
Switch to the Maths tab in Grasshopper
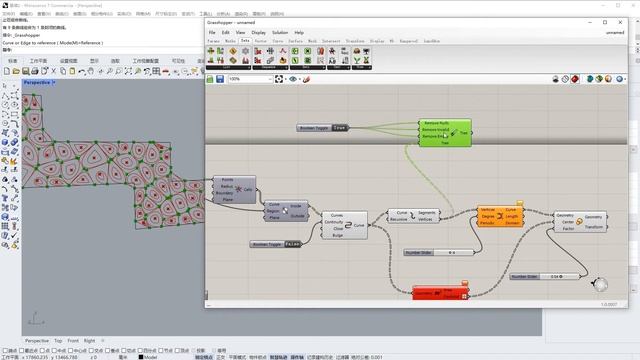pos(230,41)
